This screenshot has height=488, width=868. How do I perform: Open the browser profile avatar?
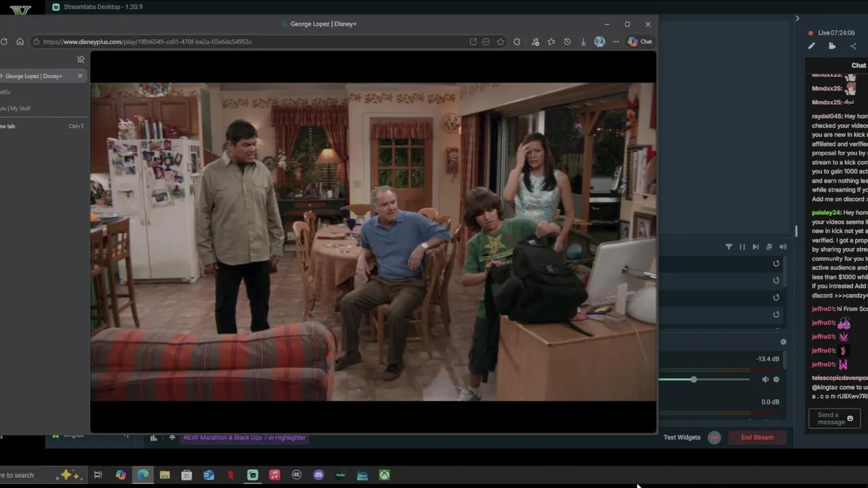(x=599, y=41)
